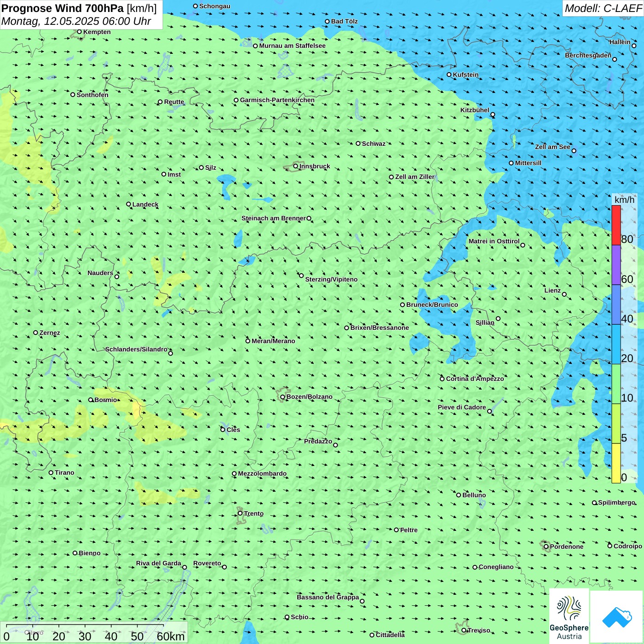Click the Feltre marker circle
The height and width of the screenshot is (644, 644).
[396, 530]
